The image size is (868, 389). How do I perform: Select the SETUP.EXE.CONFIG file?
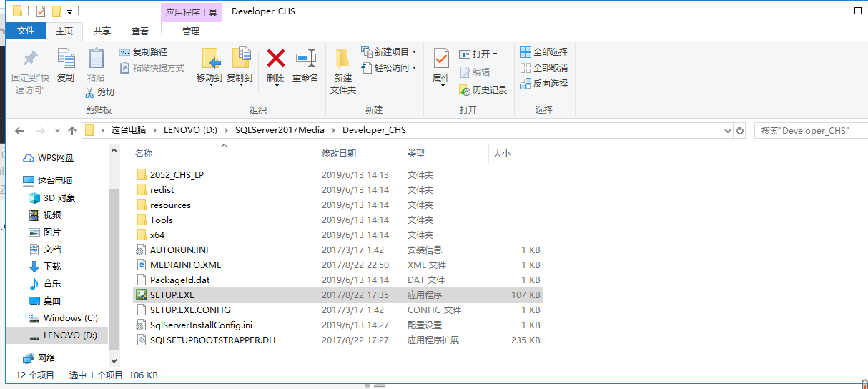coord(338,310)
